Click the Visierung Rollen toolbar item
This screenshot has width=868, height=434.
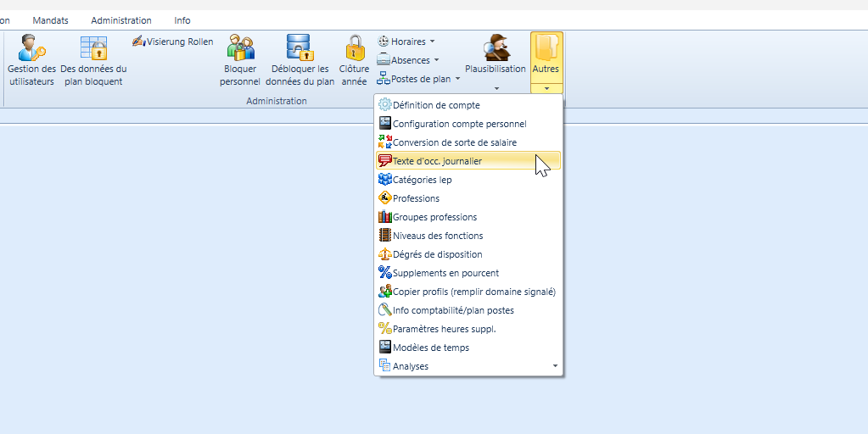point(173,42)
